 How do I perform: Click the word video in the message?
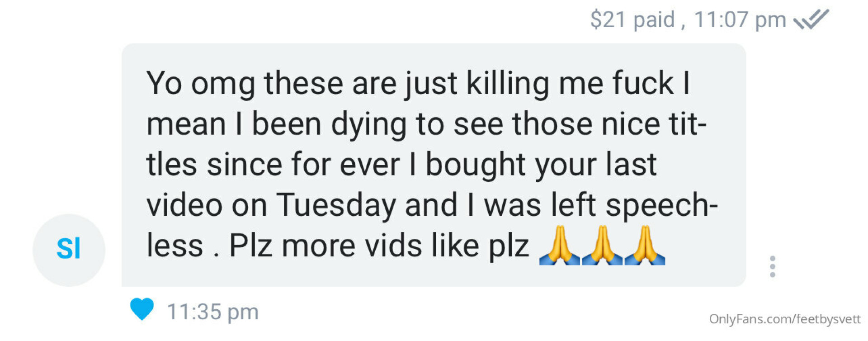point(184,205)
